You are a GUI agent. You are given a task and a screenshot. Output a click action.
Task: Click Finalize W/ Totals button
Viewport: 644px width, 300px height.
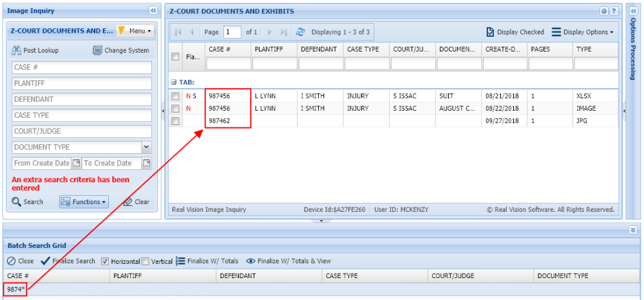click(207, 261)
